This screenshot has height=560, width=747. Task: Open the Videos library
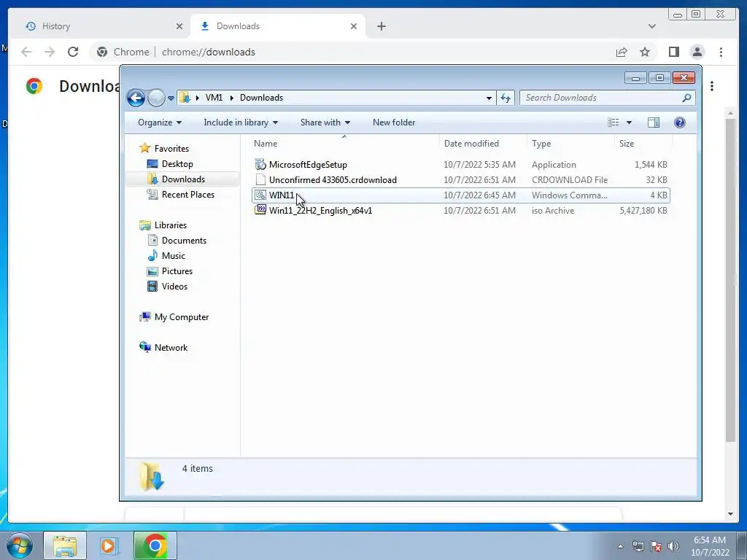pos(174,286)
